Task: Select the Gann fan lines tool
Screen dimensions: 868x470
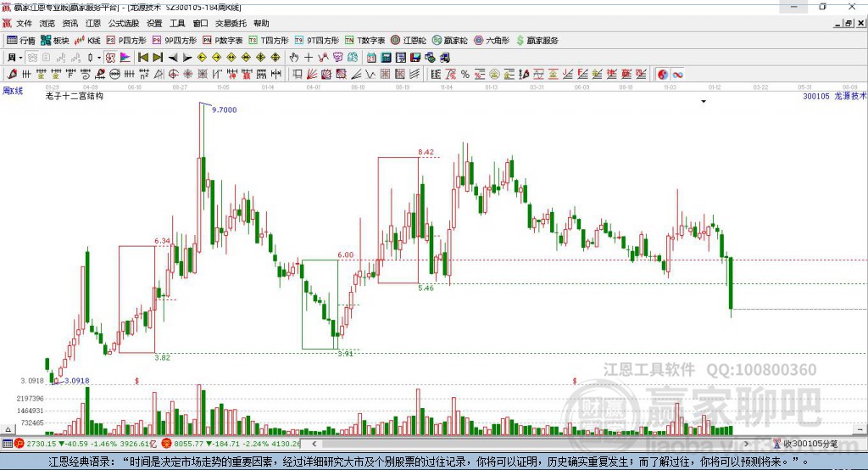Action: (312, 75)
